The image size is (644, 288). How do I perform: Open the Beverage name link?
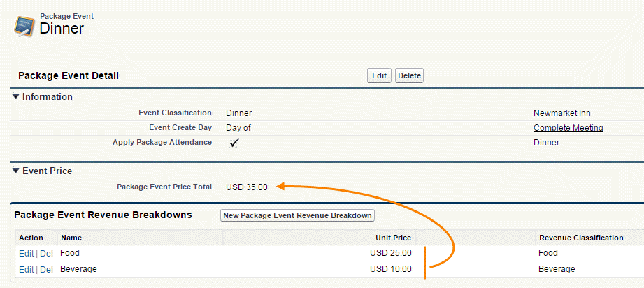click(78, 269)
